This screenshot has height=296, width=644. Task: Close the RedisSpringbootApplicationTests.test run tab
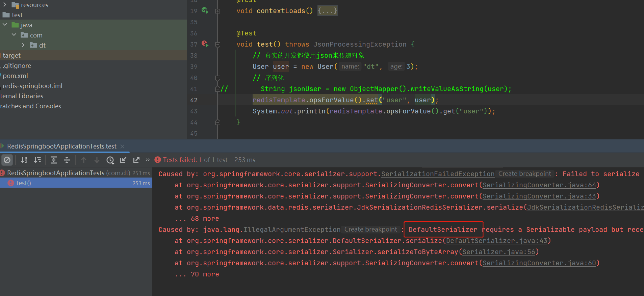point(122,146)
